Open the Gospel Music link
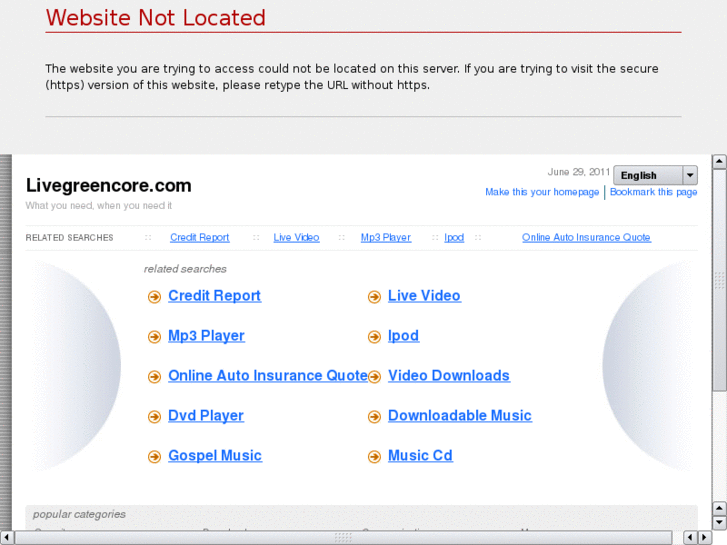Screen dimensions: 727x545 [x=215, y=455]
